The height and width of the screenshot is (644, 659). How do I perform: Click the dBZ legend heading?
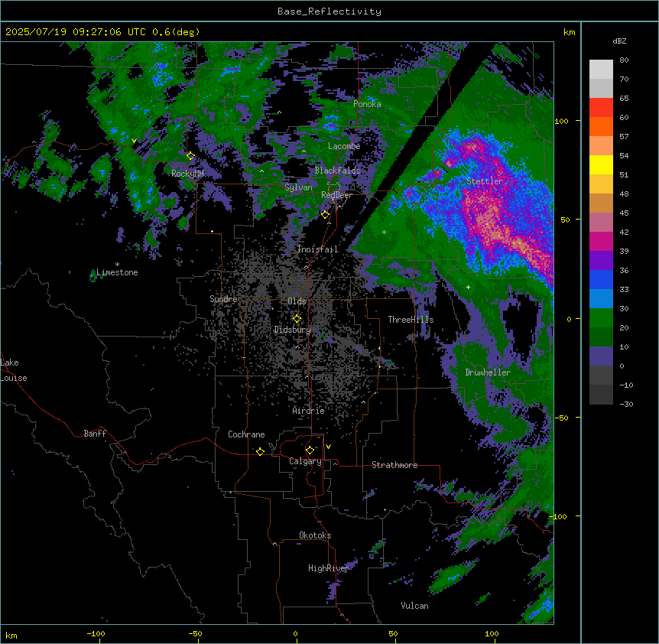pyautogui.click(x=619, y=41)
